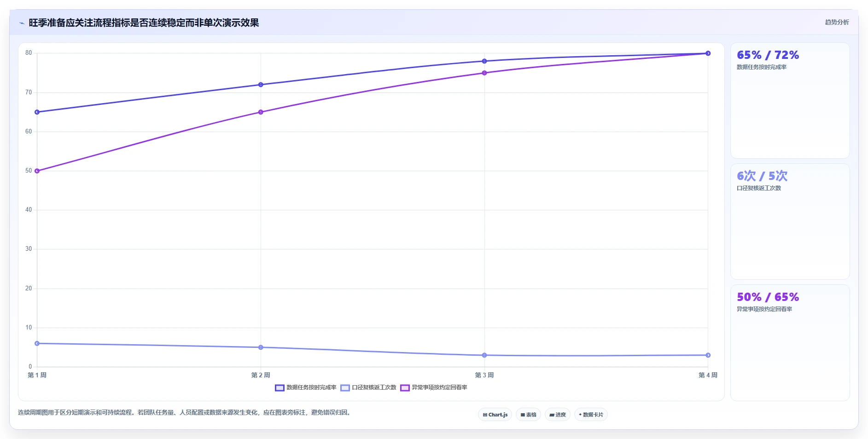Click the Chart.js tag chip
Screen dimensions: 868x439
(x=495, y=415)
